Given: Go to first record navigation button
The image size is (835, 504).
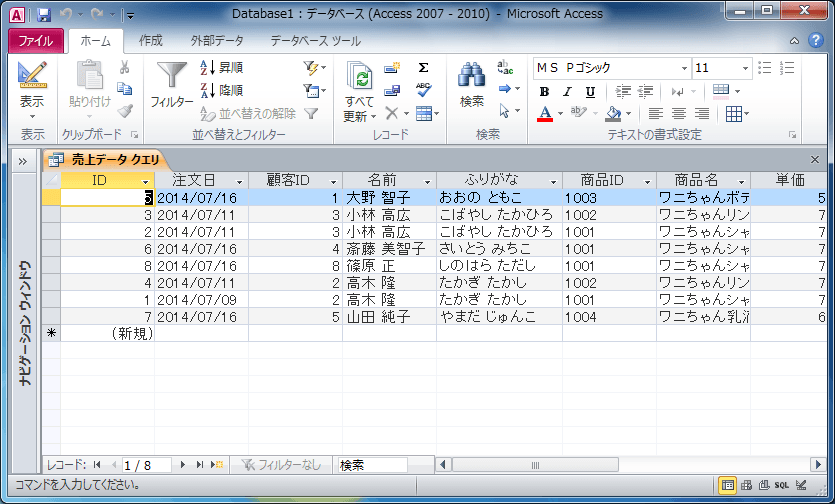Looking at the screenshot, I should pos(96,465).
